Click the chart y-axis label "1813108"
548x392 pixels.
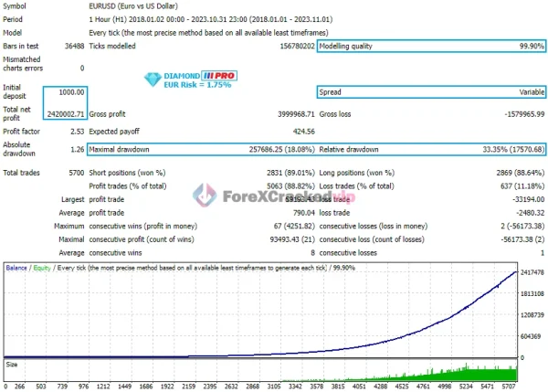532,293
